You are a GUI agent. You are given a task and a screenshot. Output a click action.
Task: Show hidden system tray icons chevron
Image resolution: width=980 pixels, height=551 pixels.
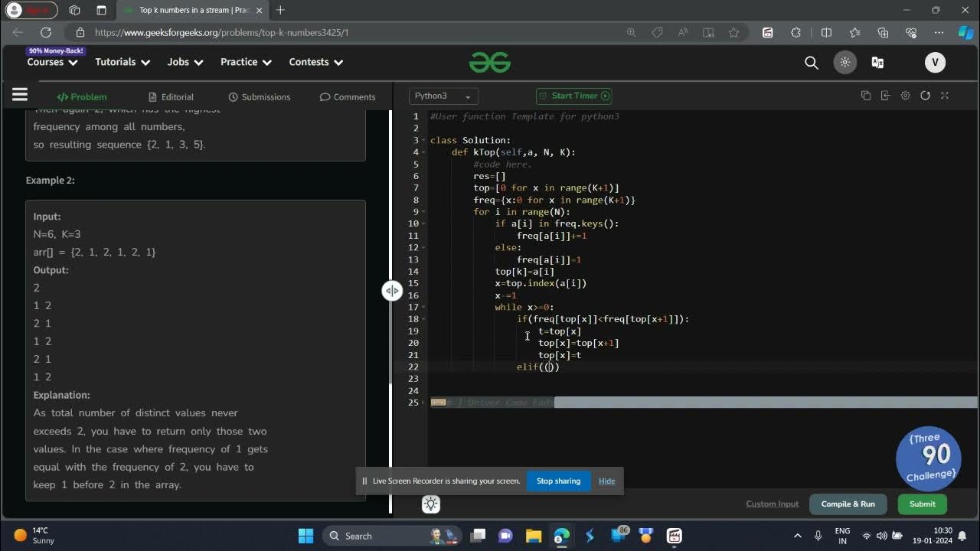(x=798, y=536)
